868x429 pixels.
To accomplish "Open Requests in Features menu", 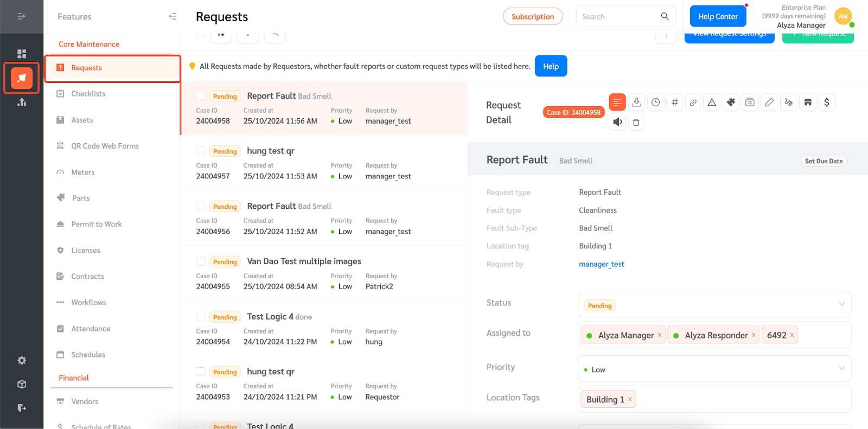I will pos(112,68).
